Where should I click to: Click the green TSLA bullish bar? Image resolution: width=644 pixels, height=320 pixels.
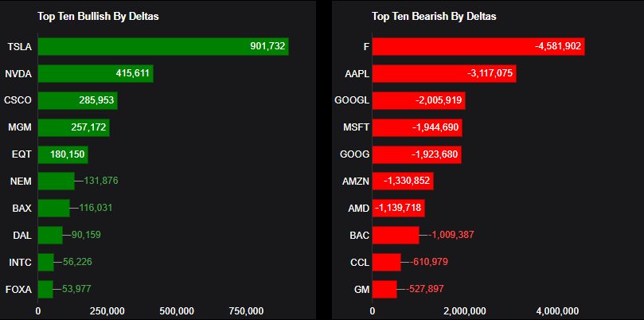(x=163, y=47)
